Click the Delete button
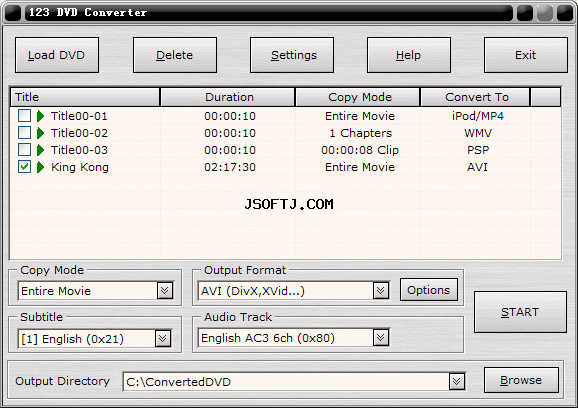Image resolution: width=578 pixels, height=408 pixels. click(175, 55)
